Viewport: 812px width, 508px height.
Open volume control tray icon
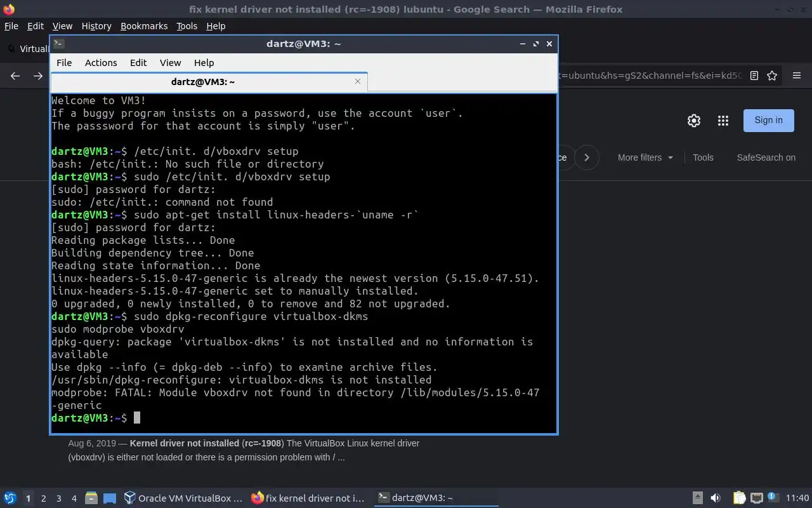point(716,498)
